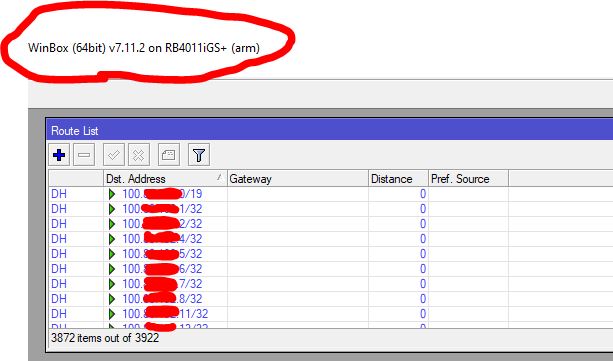This screenshot has height=361, width=613.
Task: Click the flags column header
Action: click(x=76, y=179)
